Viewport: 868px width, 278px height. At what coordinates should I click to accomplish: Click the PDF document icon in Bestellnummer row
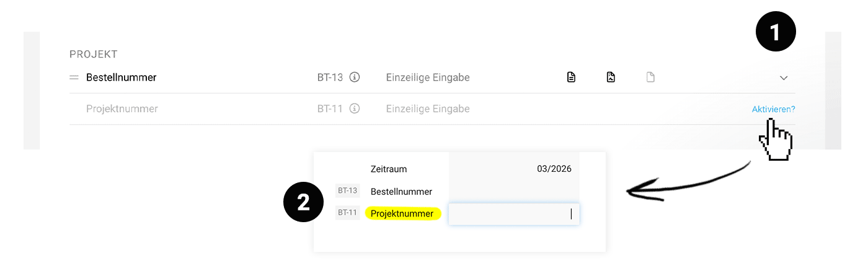pyautogui.click(x=611, y=78)
